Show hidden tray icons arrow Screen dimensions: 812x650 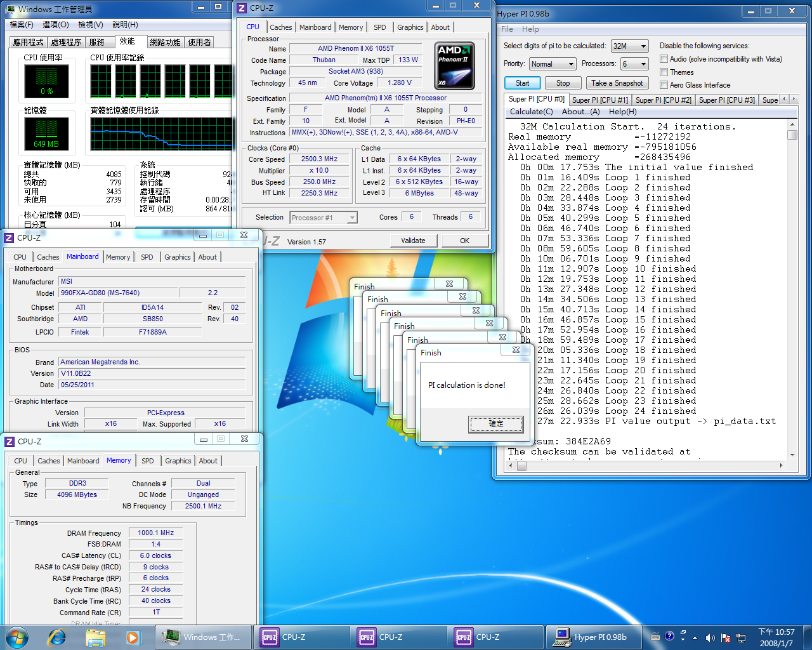[695, 637]
